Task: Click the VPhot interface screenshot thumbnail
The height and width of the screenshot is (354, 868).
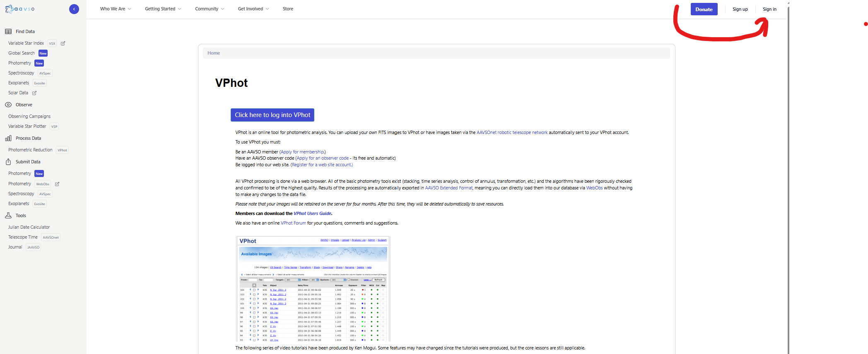Action: point(313,289)
